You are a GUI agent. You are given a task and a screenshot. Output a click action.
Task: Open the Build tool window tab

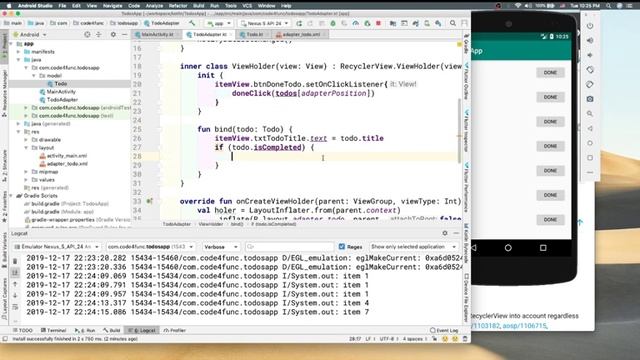pos(111,330)
